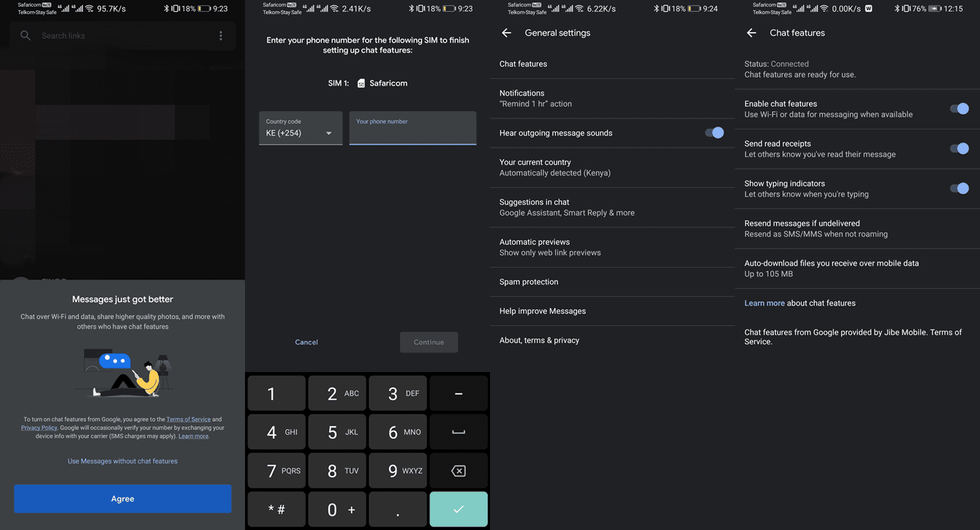Tap the Search links field
This screenshot has height=530, width=980.
[123, 35]
